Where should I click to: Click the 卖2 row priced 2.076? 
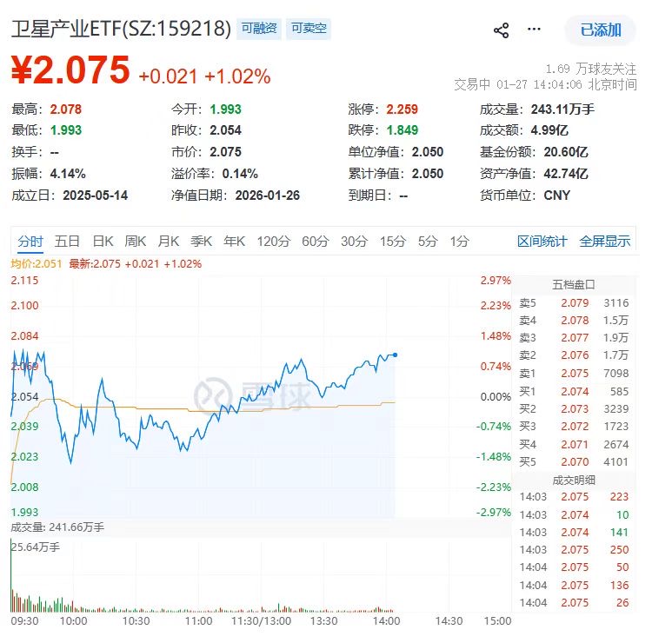[x=574, y=355]
